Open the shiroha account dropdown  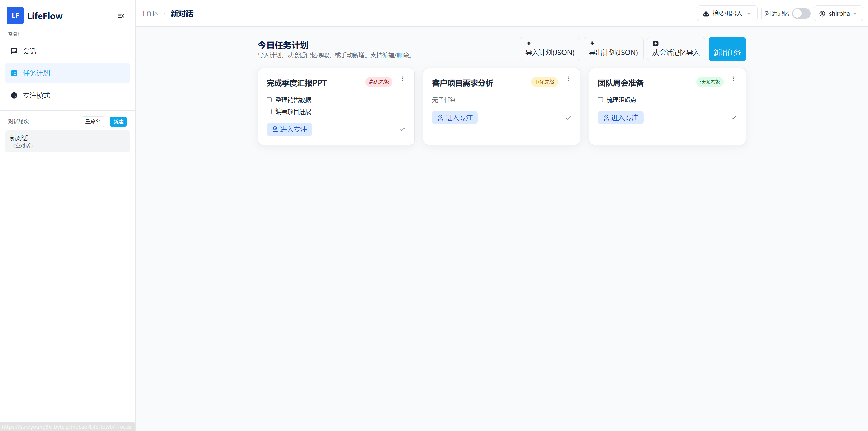point(838,13)
